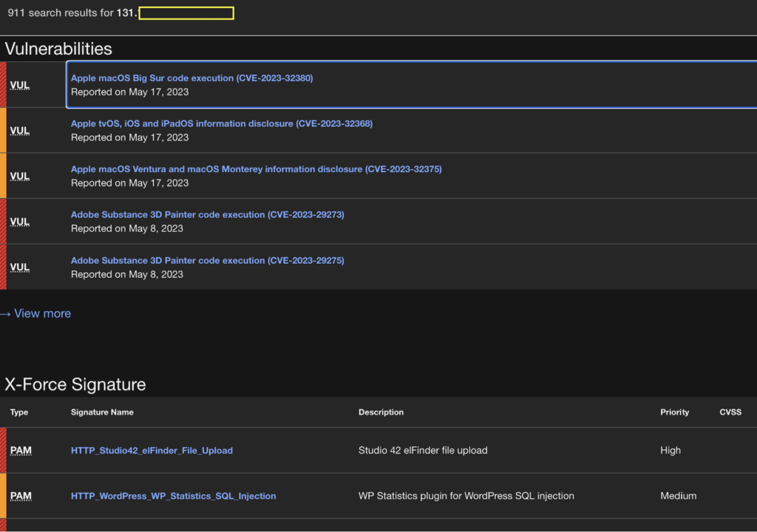The width and height of the screenshot is (757, 532).
Task: Click VUL badge beside CVE-2023-29273
Action: click(x=20, y=222)
